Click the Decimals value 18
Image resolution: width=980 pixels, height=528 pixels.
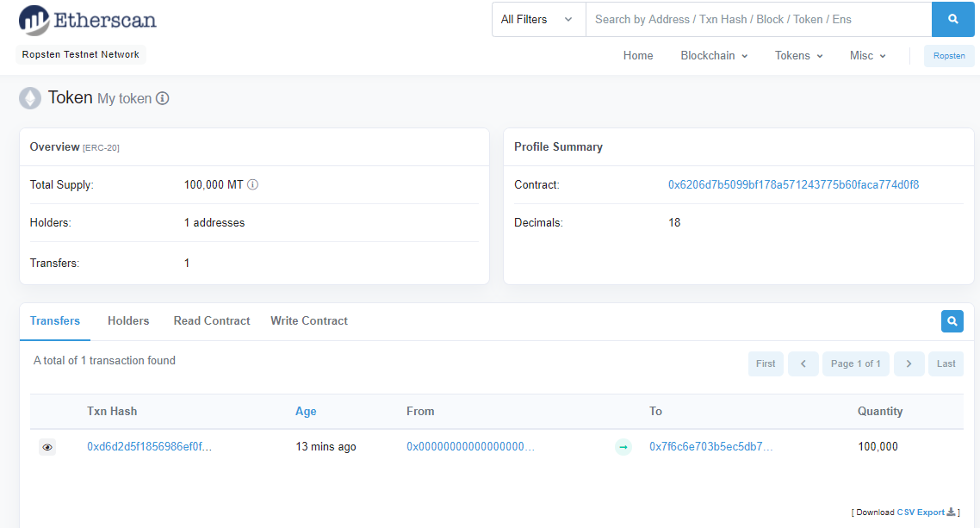(674, 222)
